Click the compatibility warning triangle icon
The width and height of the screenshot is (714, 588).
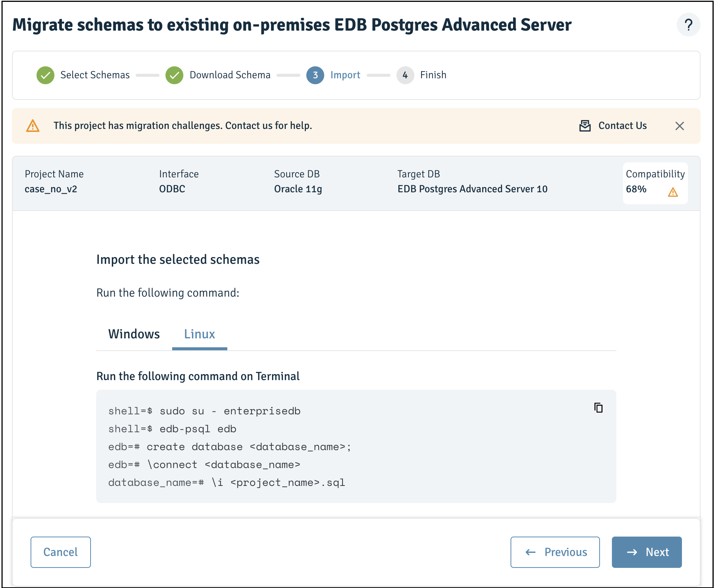click(x=673, y=192)
